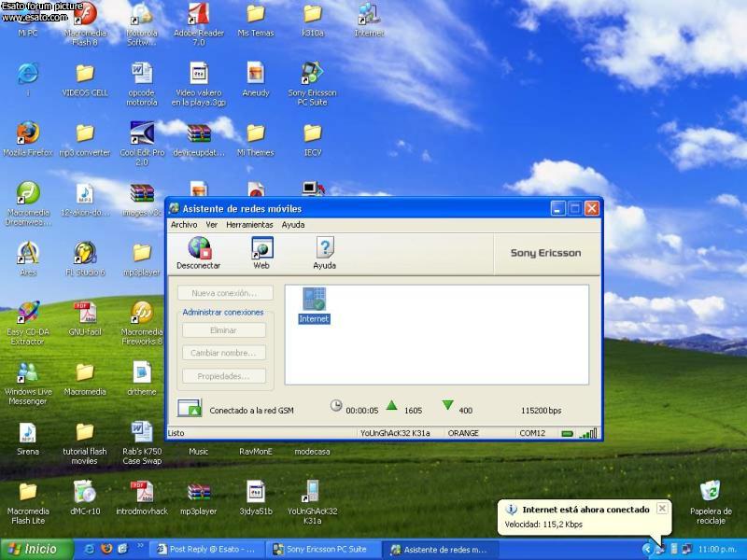Open the GNU-facil PDF icon
The height and width of the screenshot is (560, 747).
[x=85, y=319]
